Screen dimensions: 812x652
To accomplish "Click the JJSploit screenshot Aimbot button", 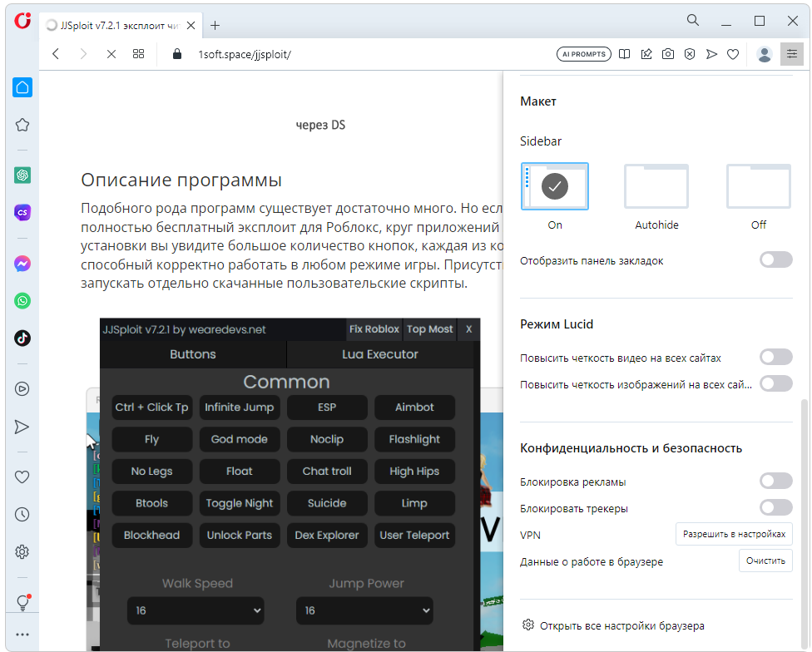I will [414, 407].
